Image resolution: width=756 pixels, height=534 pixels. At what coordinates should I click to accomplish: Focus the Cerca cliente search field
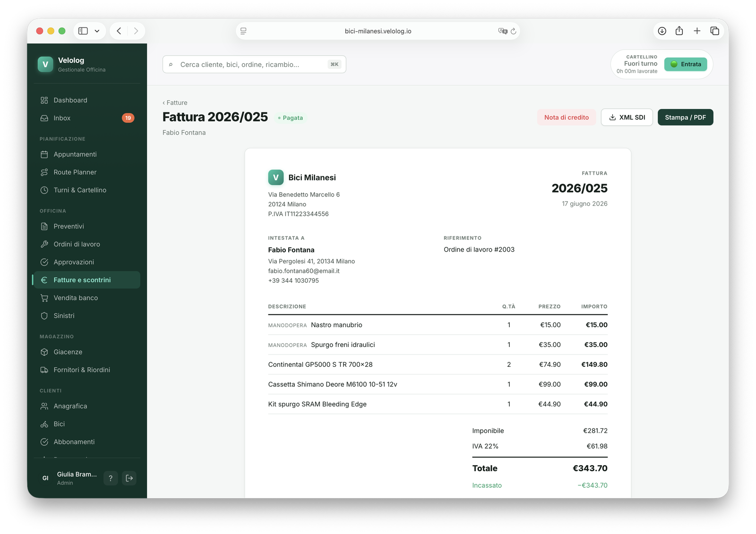coord(254,65)
